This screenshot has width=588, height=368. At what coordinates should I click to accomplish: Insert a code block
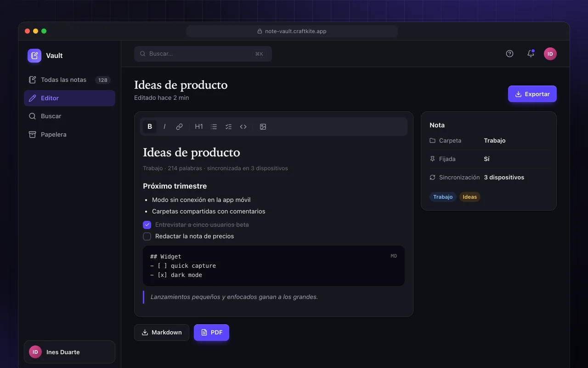pyautogui.click(x=243, y=126)
